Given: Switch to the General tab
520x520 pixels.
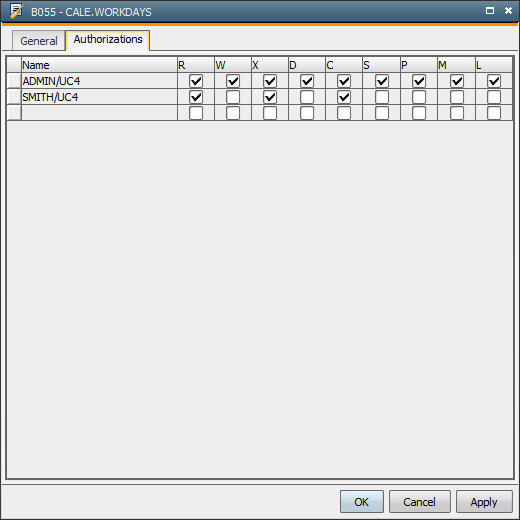Looking at the screenshot, I should click(39, 41).
